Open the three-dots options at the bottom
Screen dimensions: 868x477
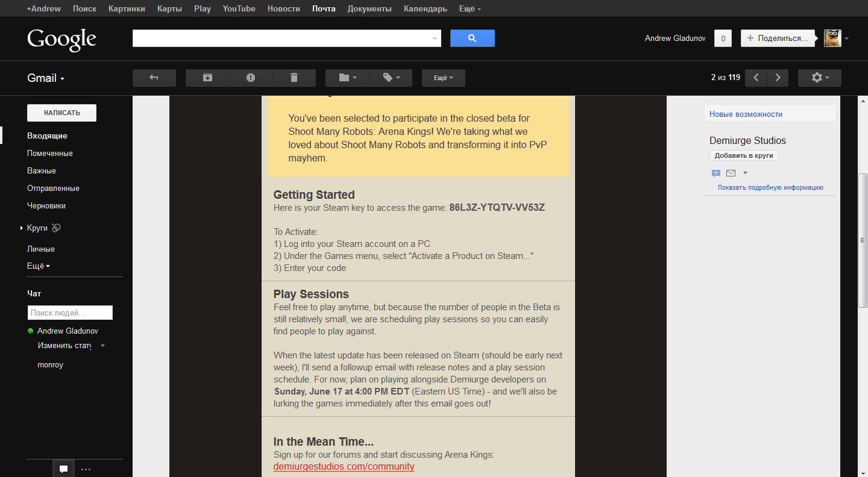(x=86, y=469)
